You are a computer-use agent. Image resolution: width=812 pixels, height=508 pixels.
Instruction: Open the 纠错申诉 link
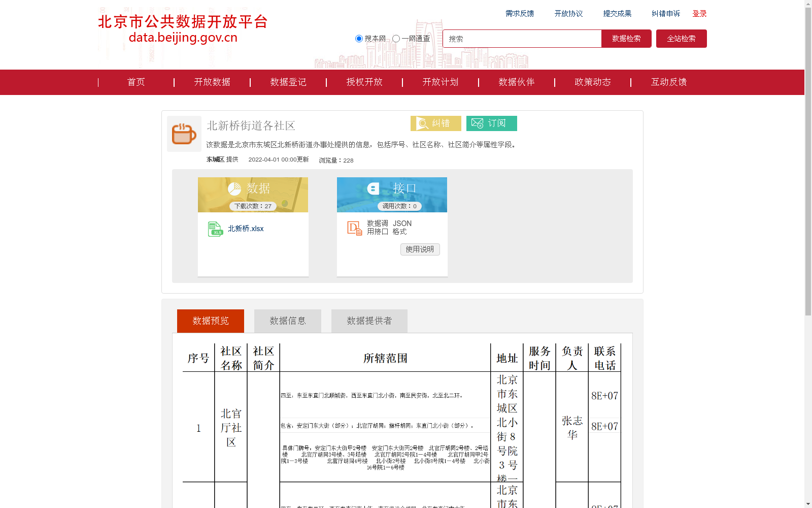pos(666,14)
